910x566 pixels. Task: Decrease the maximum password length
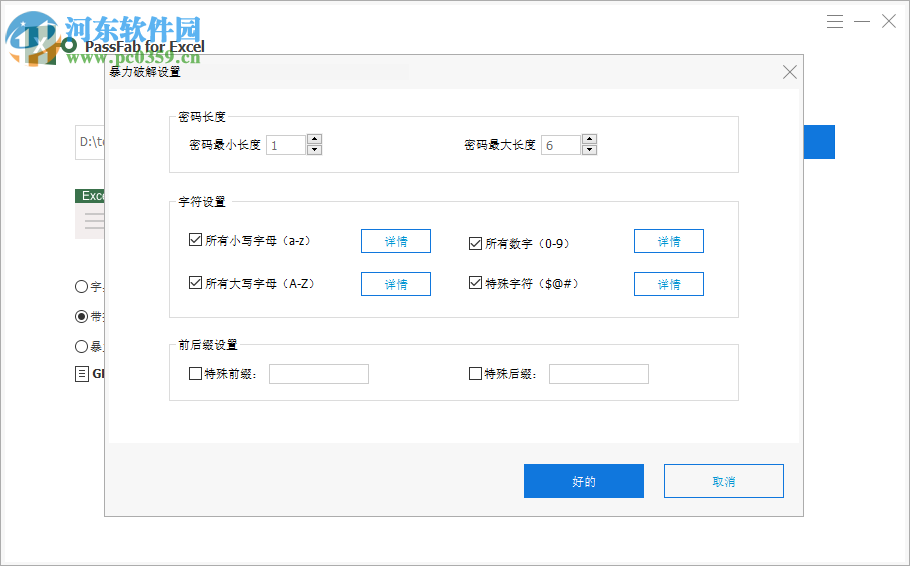pos(590,150)
